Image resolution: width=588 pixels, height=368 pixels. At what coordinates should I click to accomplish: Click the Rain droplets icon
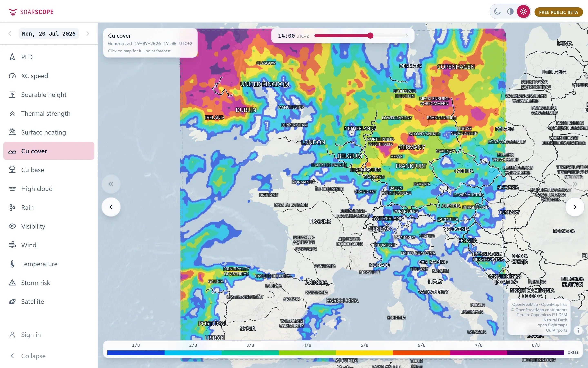pos(12,207)
